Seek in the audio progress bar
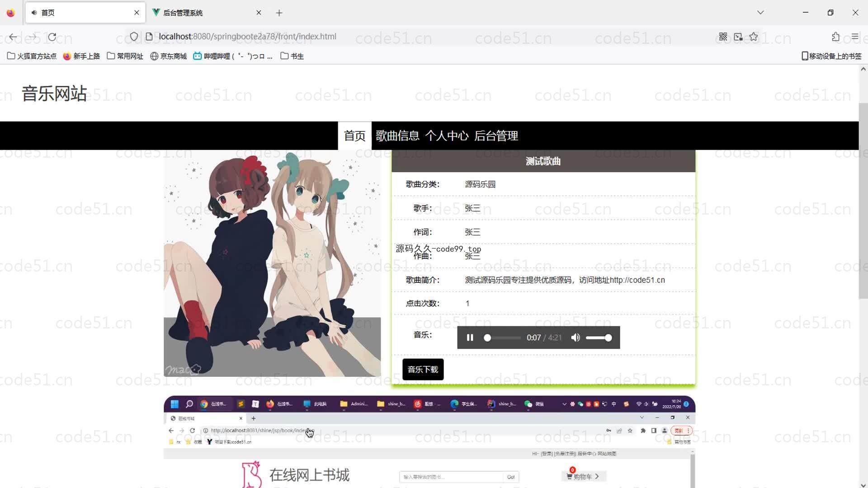This screenshot has height=488, width=868. click(502, 338)
